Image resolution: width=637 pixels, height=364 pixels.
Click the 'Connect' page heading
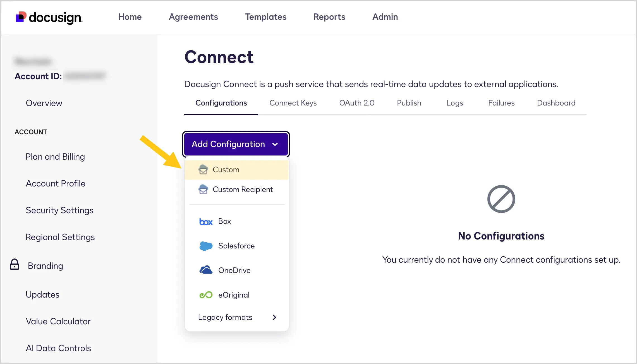[219, 57]
